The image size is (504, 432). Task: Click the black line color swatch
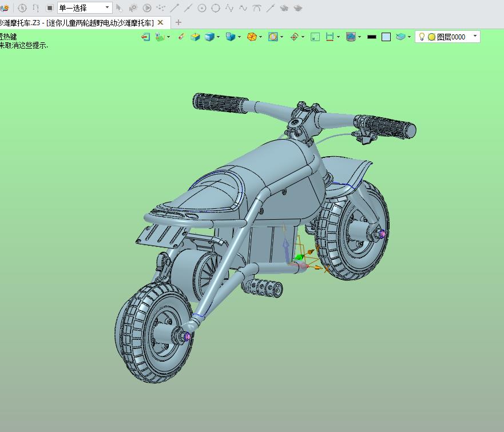click(371, 37)
